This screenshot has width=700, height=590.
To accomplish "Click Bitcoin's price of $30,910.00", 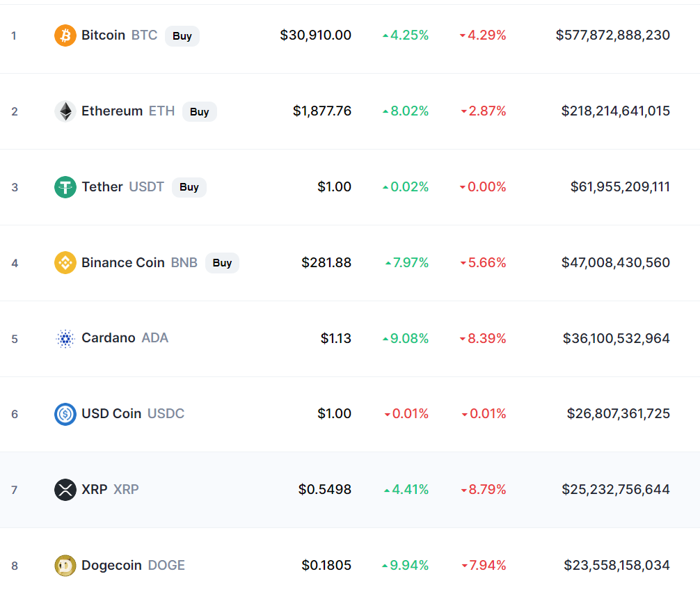I will [x=316, y=35].
